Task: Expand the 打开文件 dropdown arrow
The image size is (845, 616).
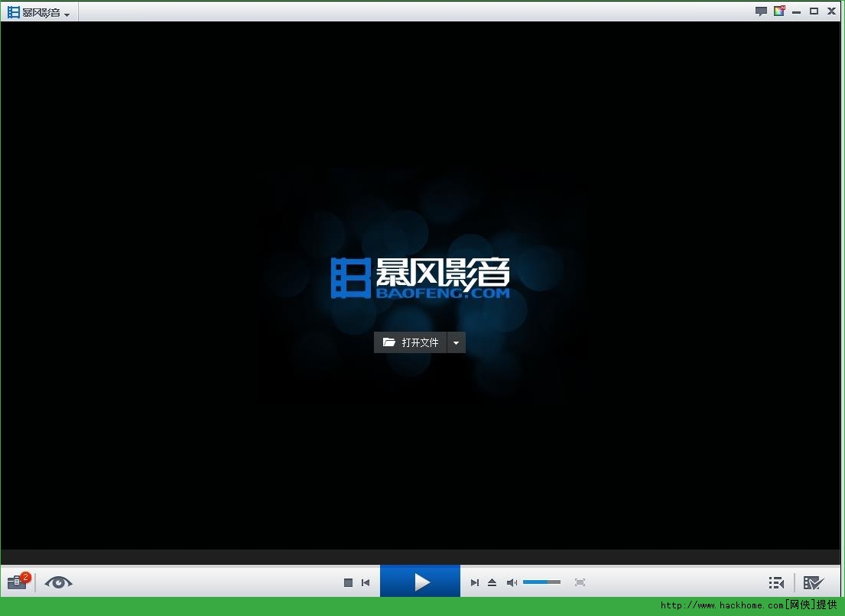Action: click(x=457, y=342)
